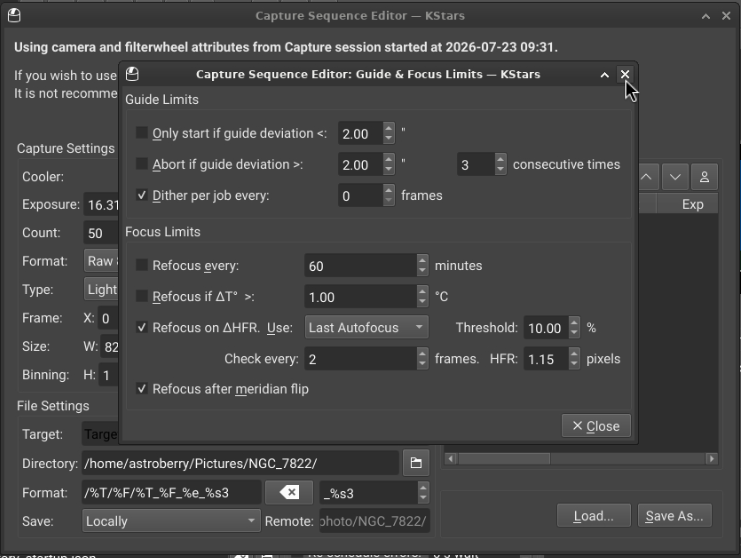Adjust Threshold percent spinner arrows

(x=574, y=328)
